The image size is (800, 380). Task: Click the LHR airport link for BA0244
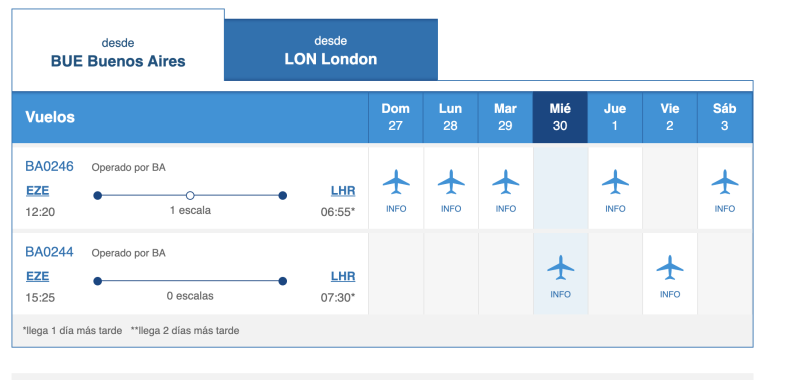343,277
